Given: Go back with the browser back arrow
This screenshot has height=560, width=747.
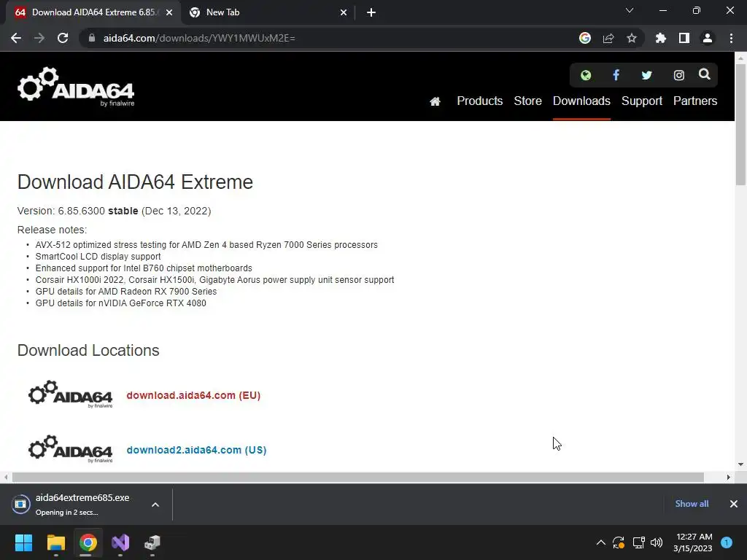Looking at the screenshot, I should [x=16, y=38].
